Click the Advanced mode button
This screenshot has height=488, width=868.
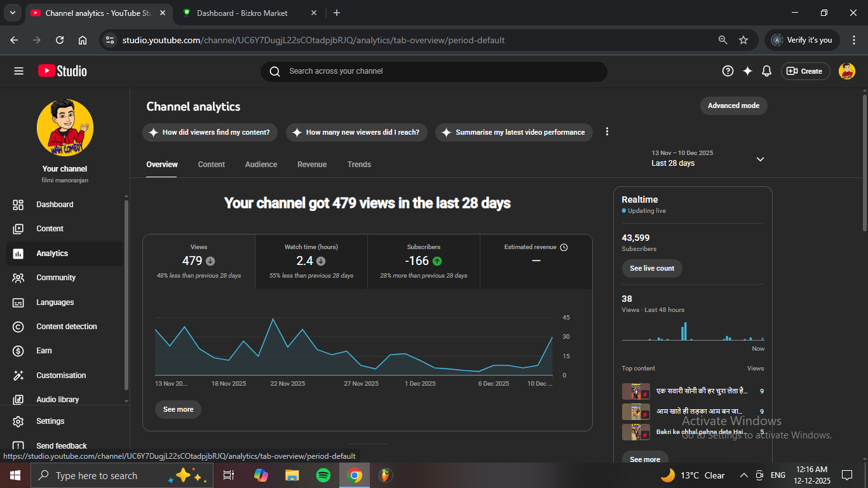click(733, 105)
